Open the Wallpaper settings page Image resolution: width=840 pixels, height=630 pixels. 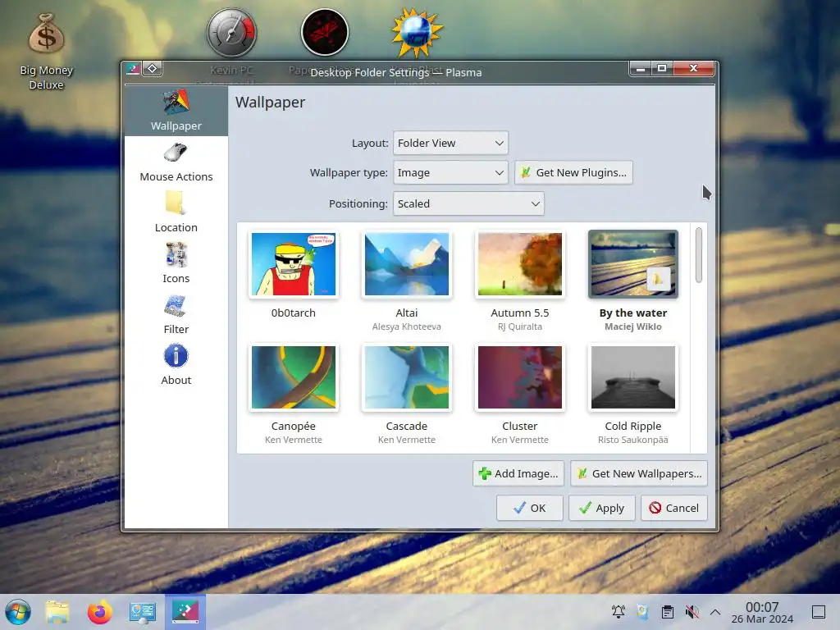176,111
